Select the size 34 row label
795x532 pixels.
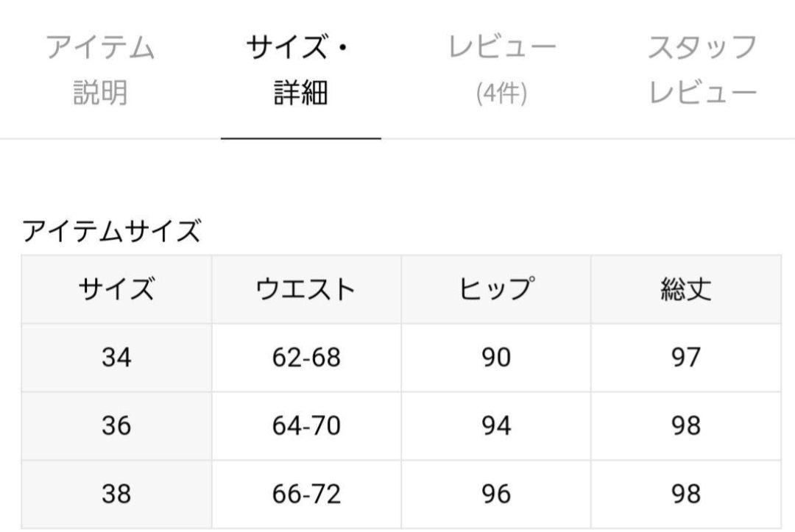coord(116,358)
